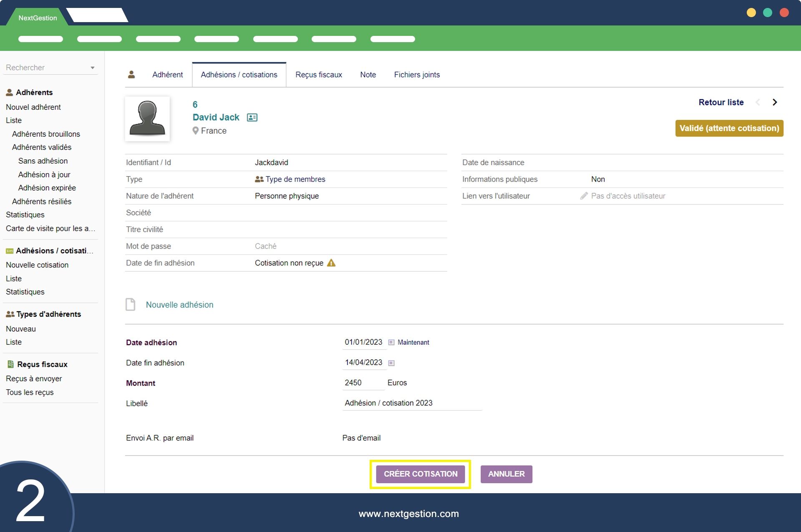Click the Type de membres group icon
This screenshot has height=532, width=801.
point(259,179)
